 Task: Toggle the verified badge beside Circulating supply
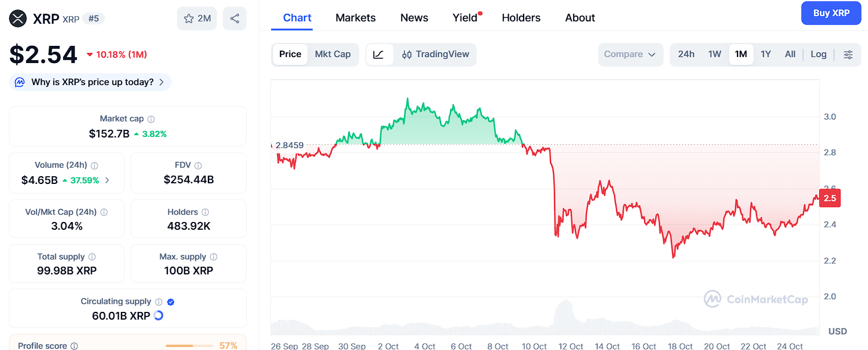(170, 302)
